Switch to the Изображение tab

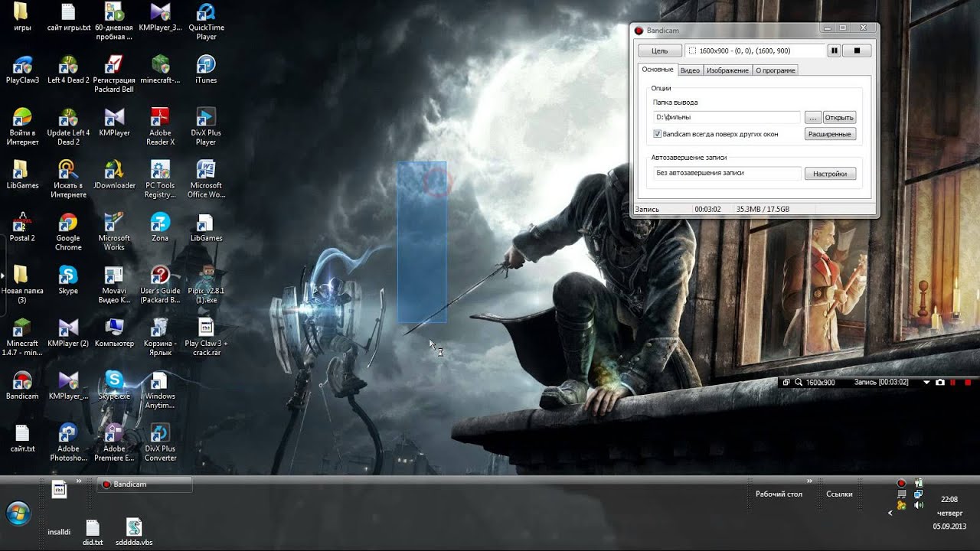727,70
